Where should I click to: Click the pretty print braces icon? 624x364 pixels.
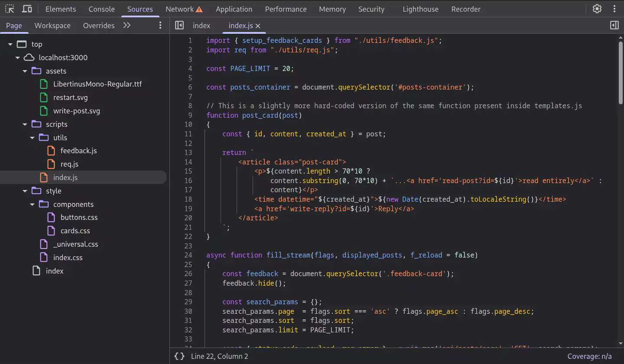[179, 356]
